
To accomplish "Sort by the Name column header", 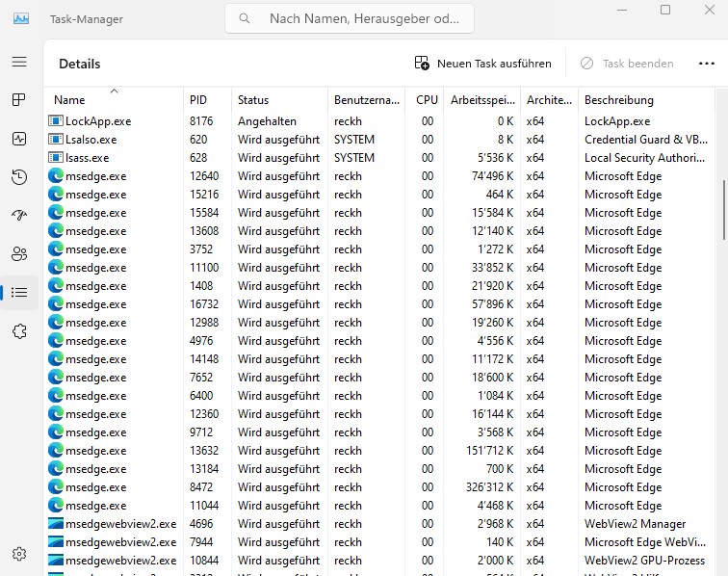I will click(114, 100).
